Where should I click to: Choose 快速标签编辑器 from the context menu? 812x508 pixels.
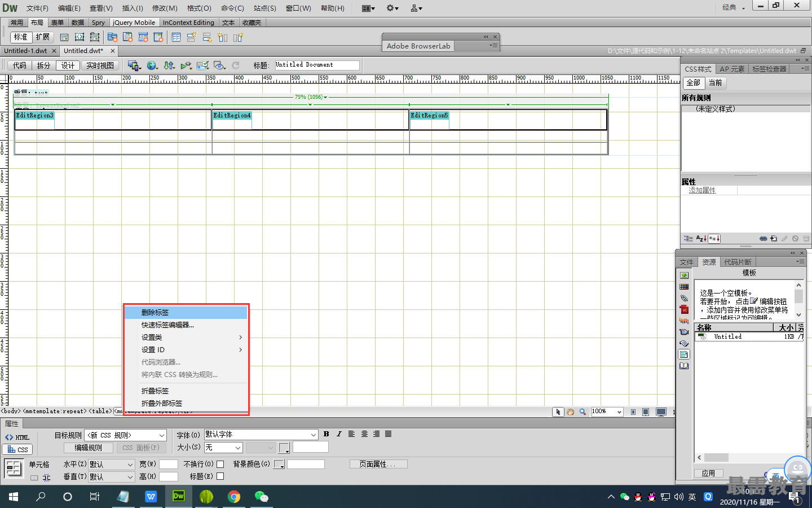(186, 325)
